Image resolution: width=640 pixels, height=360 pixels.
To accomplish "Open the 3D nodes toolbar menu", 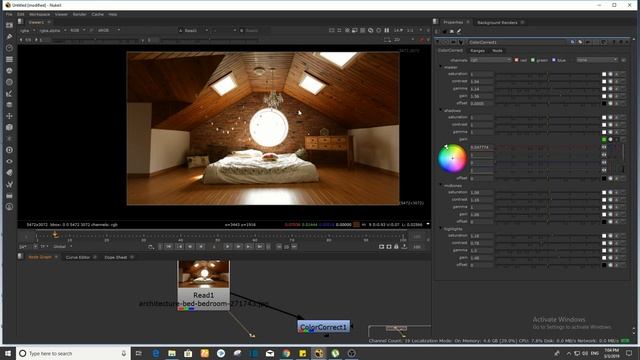I will pos(9,127).
